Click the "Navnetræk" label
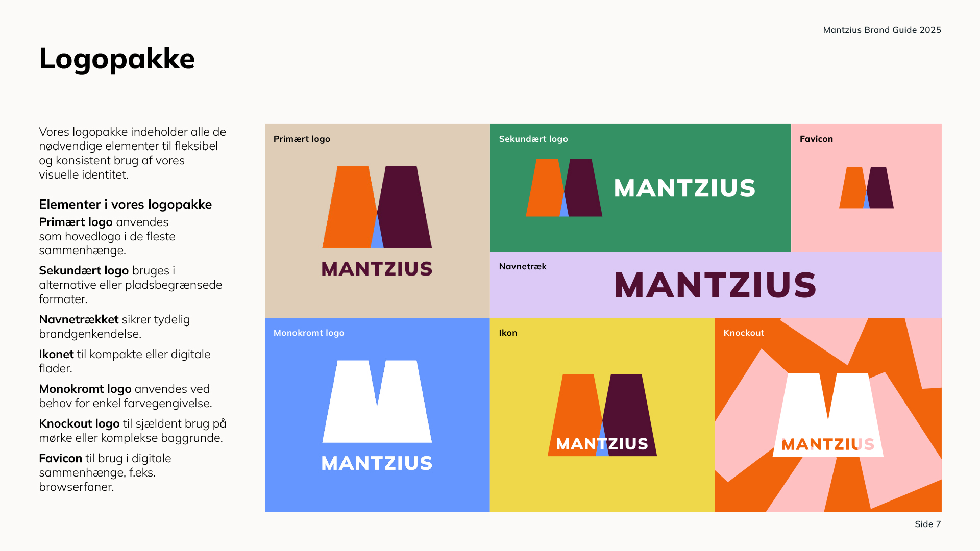Image resolution: width=980 pixels, height=551 pixels. pos(523,266)
